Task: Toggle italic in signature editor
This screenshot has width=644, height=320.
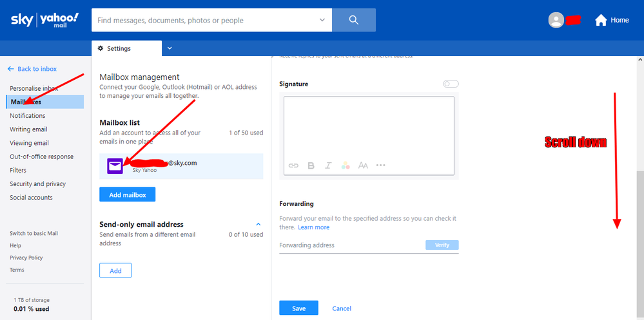Action: pos(328,165)
